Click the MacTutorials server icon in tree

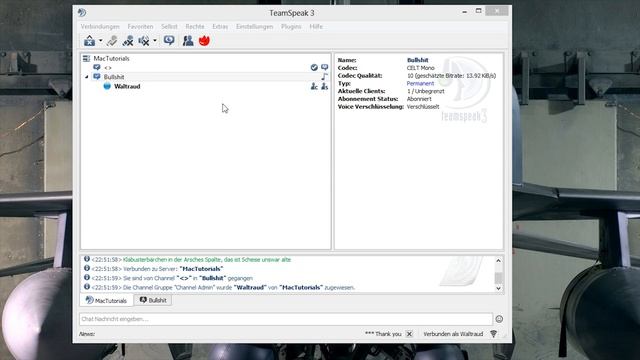[86, 58]
